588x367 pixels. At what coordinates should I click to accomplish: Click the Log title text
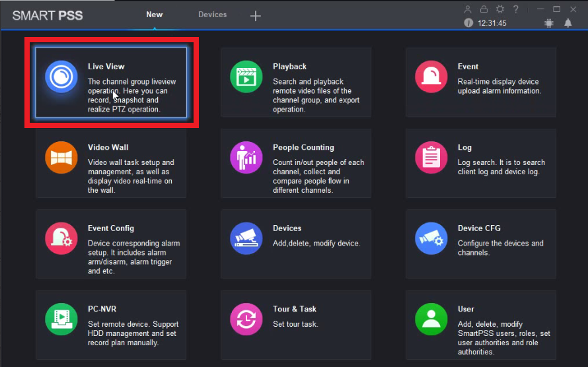[x=464, y=148]
